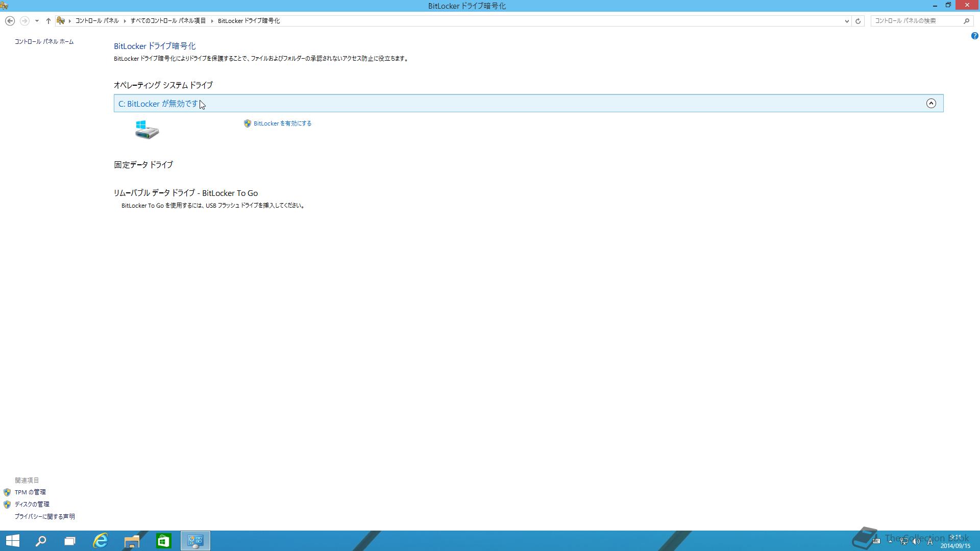Image resolution: width=980 pixels, height=551 pixels.
Task: Click the window icon in the title bar
Action: pyautogui.click(x=5, y=6)
